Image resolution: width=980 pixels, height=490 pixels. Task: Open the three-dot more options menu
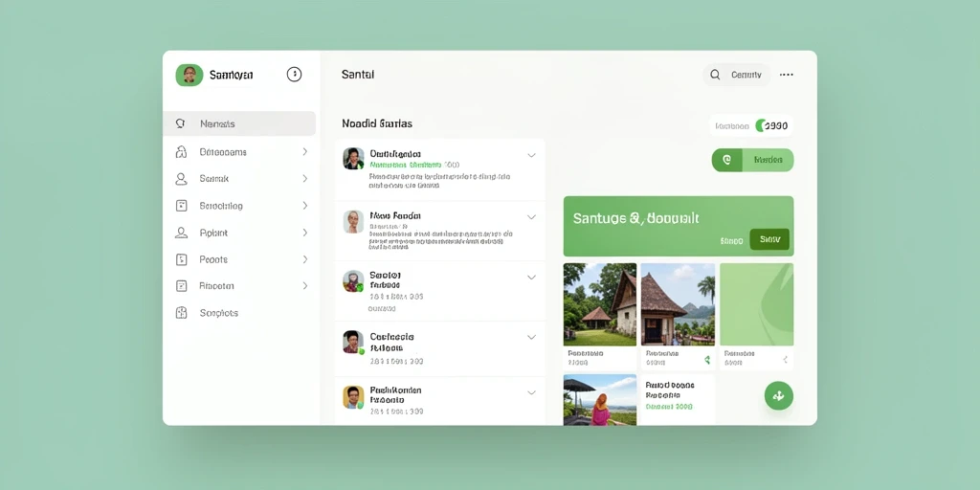tap(787, 75)
